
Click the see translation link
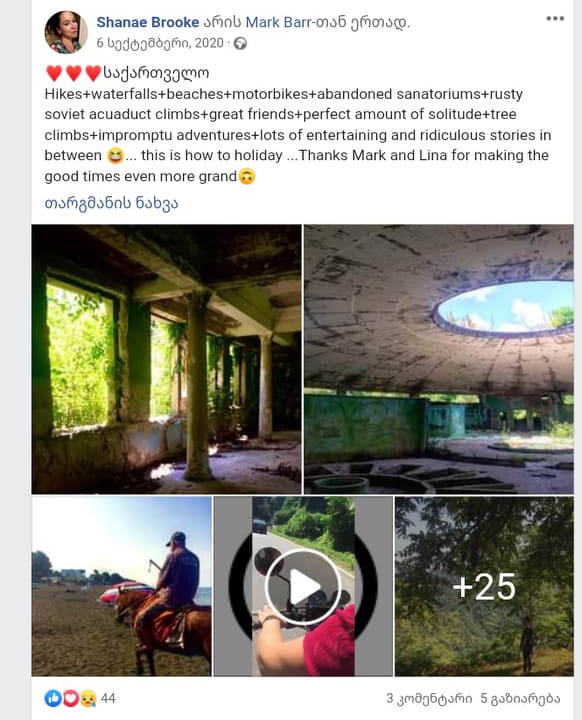[x=111, y=203]
